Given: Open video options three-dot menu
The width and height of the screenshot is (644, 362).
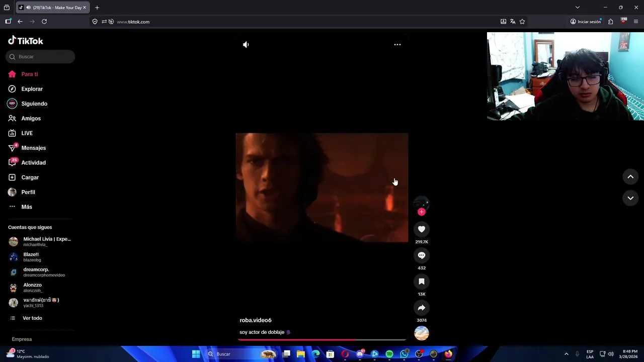Looking at the screenshot, I should click(397, 45).
